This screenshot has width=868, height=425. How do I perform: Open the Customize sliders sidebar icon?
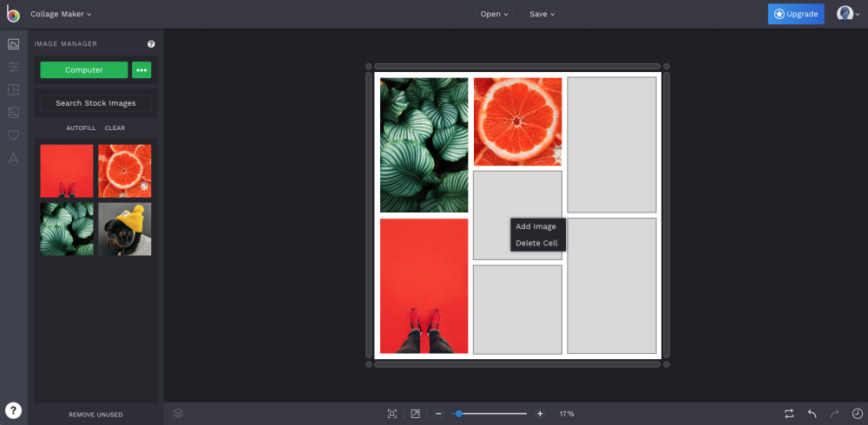pos(13,67)
